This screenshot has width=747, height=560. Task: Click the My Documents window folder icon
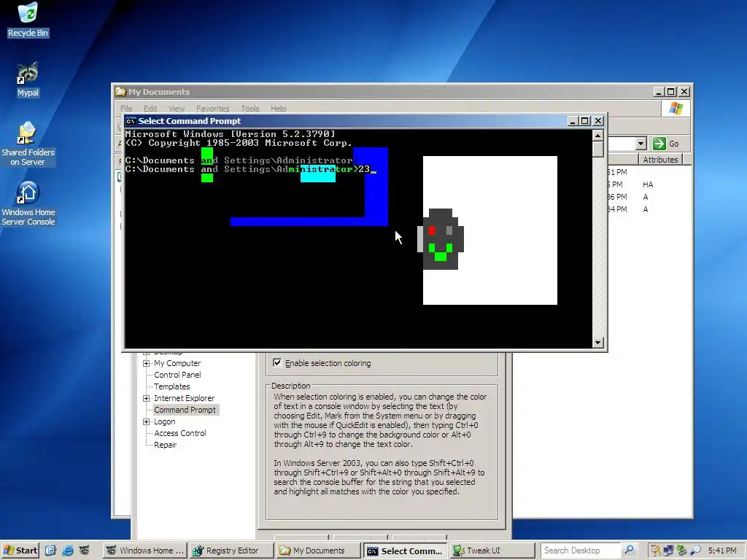[121, 91]
